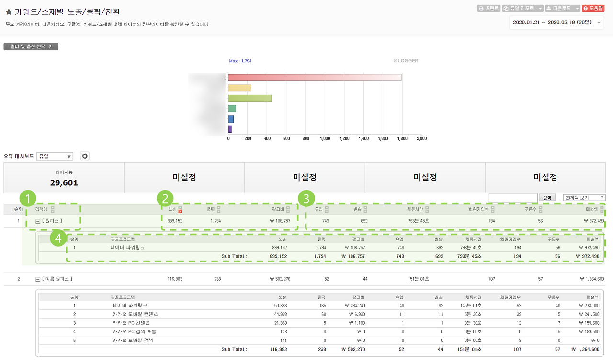Expand 필터 및 옵션 선택 panel
613x364 pixels.
(x=31, y=46)
